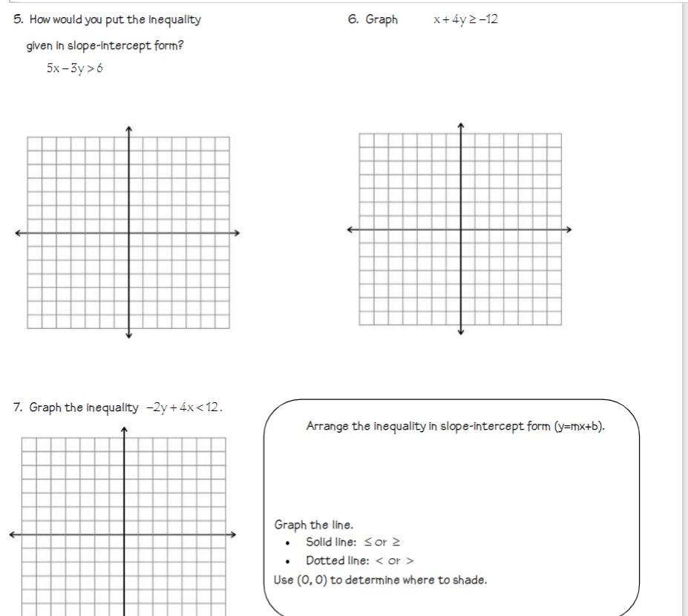Select the inequality 5x − 3y > 6

click(75, 68)
